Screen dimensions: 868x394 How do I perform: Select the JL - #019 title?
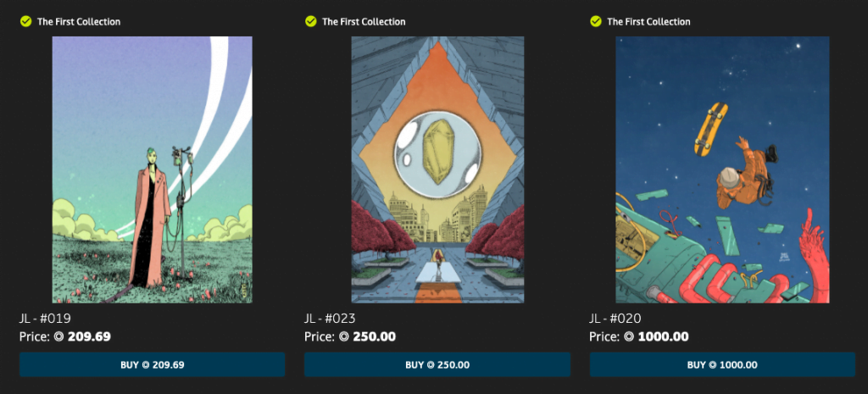coord(45,319)
